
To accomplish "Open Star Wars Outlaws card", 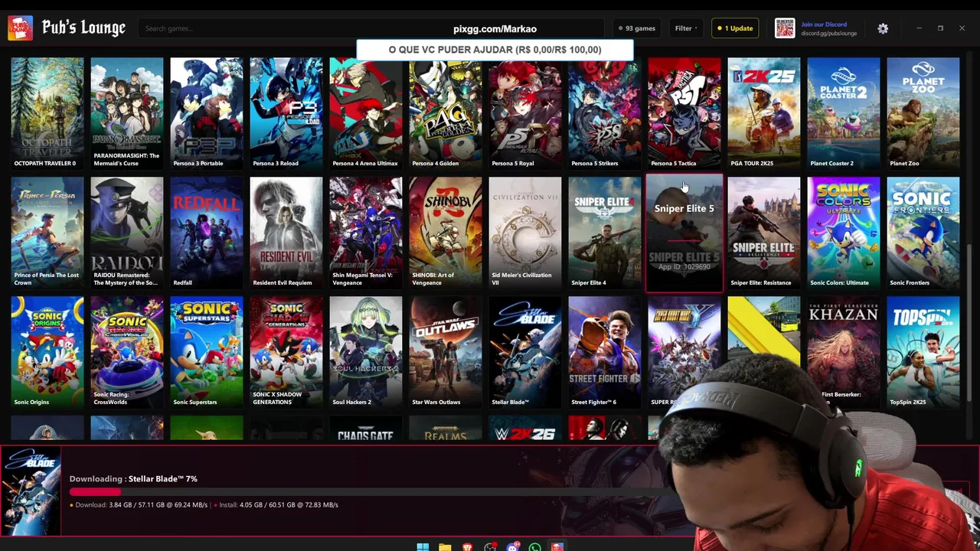I will click(446, 352).
